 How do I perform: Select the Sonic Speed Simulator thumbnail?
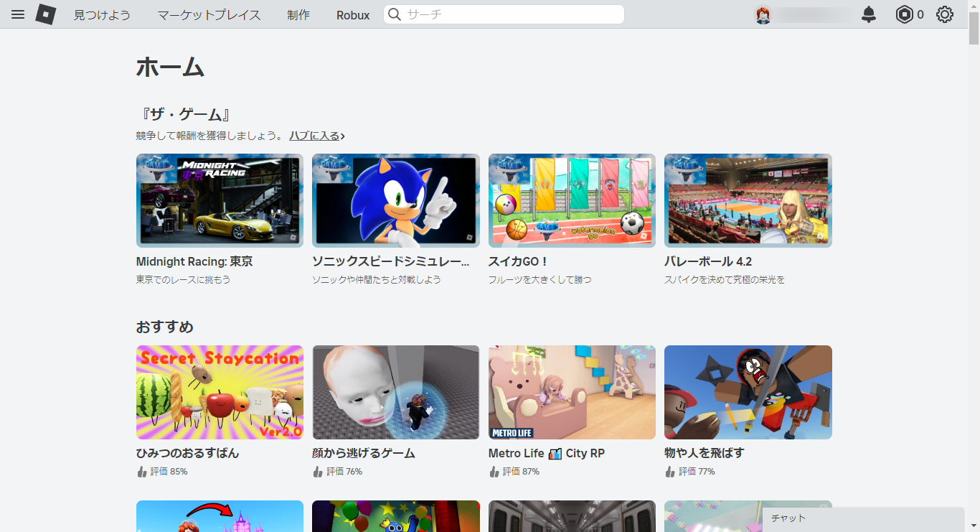coord(396,200)
